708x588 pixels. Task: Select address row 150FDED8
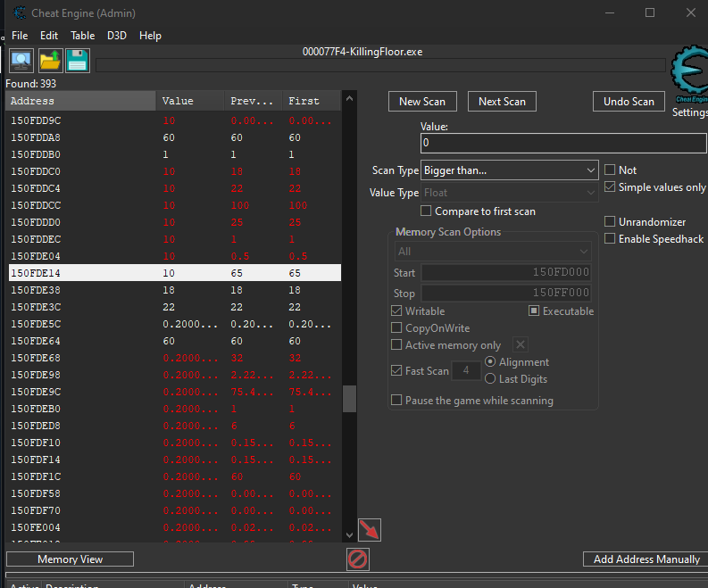pos(175,426)
